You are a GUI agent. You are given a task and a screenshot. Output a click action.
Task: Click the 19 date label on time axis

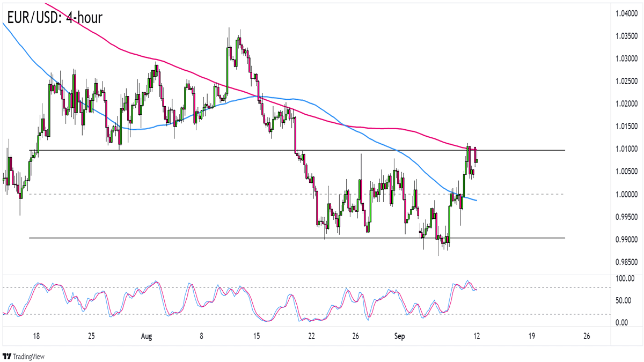pos(531,336)
